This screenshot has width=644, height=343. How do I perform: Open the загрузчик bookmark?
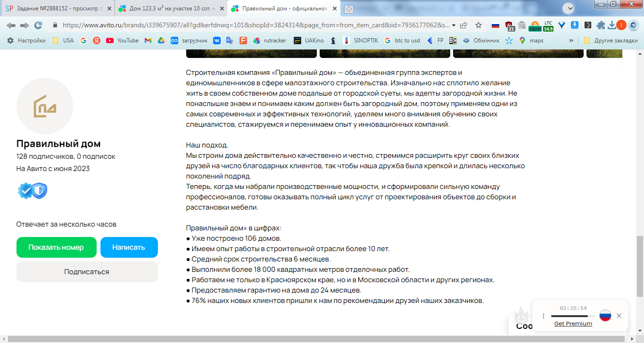[x=189, y=41]
